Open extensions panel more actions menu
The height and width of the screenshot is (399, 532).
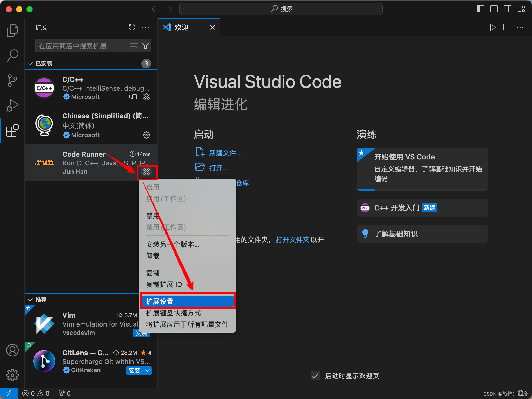(145, 27)
